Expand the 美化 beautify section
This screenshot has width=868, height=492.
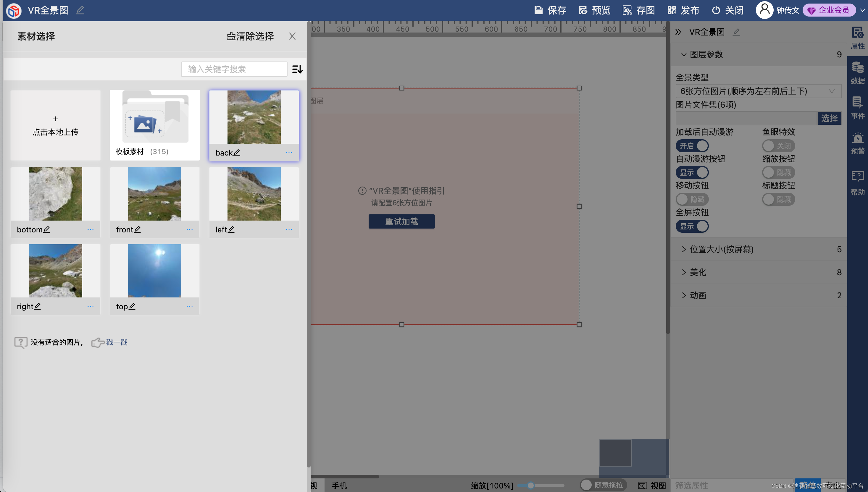698,272
